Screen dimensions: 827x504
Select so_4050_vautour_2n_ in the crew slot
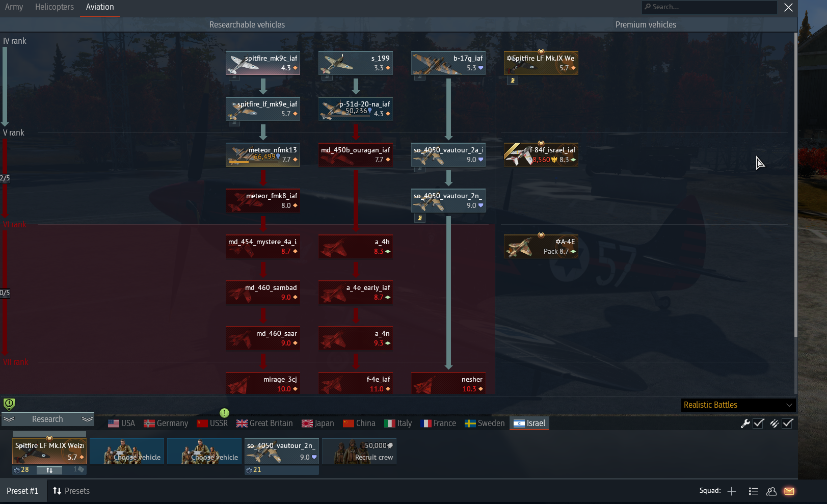point(282,452)
